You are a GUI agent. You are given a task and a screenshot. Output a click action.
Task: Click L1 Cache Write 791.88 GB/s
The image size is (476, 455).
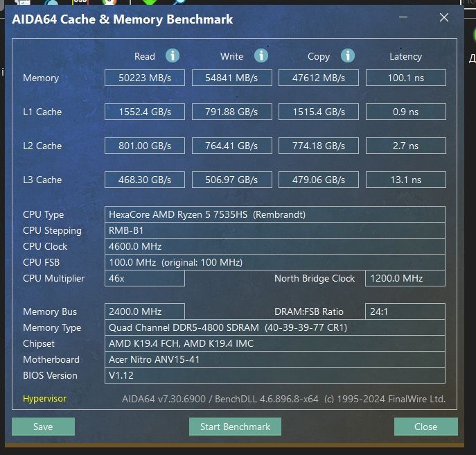[x=232, y=112]
